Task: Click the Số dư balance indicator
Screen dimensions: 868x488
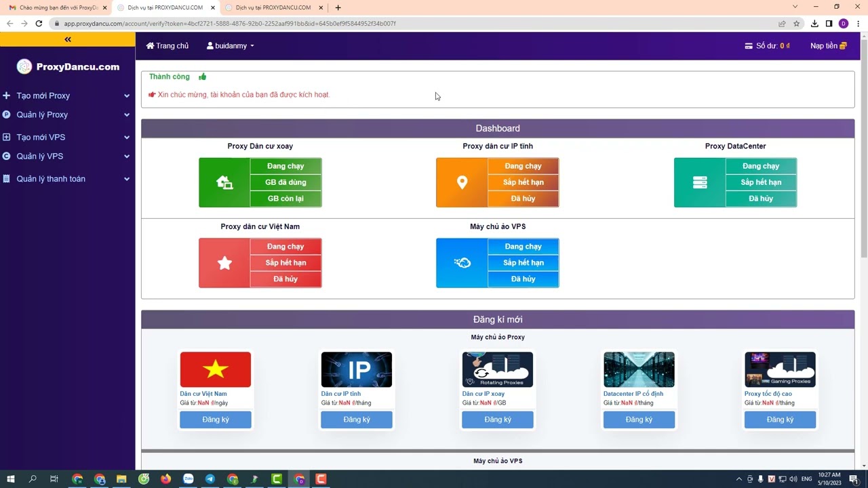Action: 767,46
